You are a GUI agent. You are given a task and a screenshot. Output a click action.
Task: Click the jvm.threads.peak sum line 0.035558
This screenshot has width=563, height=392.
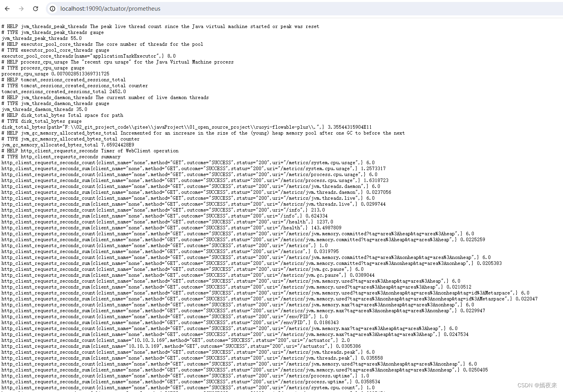192,358
